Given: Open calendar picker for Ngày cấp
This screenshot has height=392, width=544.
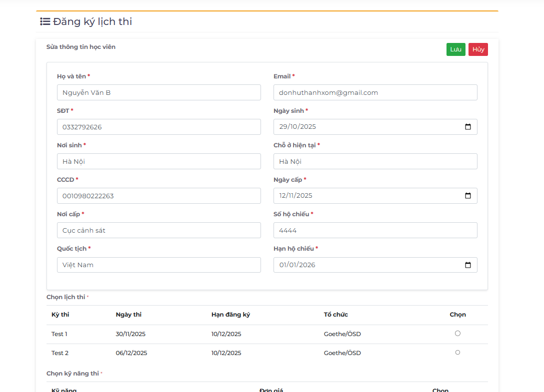Looking at the screenshot, I should click(x=468, y=196).
